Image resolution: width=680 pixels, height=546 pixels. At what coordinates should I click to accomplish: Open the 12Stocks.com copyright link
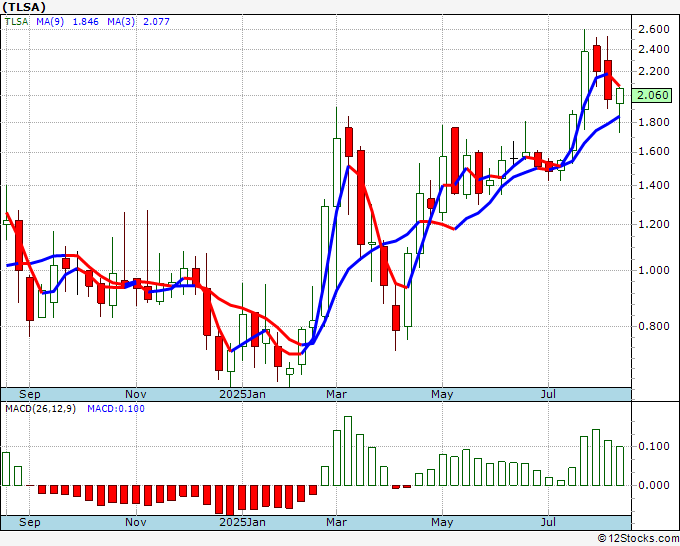pyautogui.click(x=638, y=539)
